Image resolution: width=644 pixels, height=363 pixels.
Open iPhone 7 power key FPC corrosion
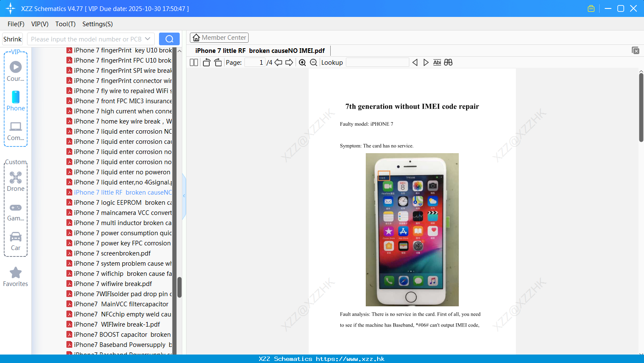[119, 243]
